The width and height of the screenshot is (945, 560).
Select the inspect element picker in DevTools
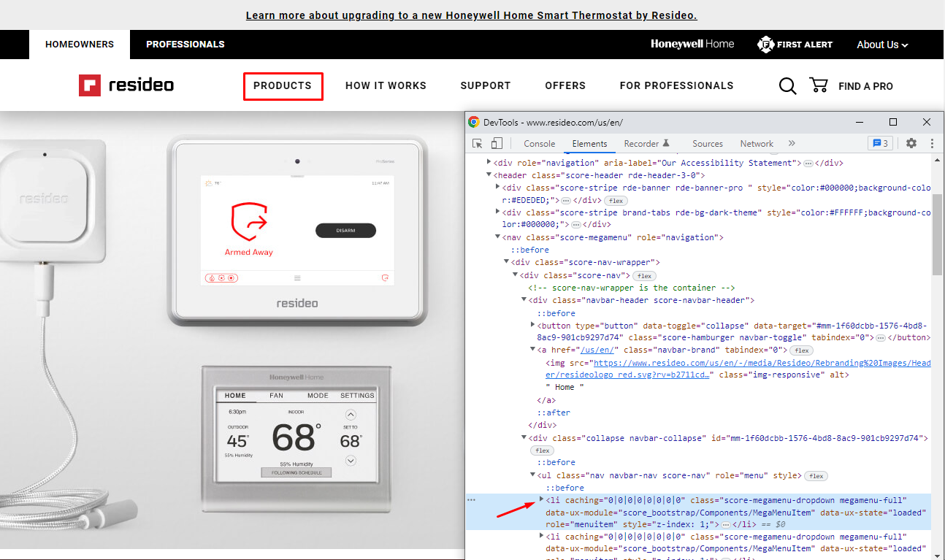(478, 144)
